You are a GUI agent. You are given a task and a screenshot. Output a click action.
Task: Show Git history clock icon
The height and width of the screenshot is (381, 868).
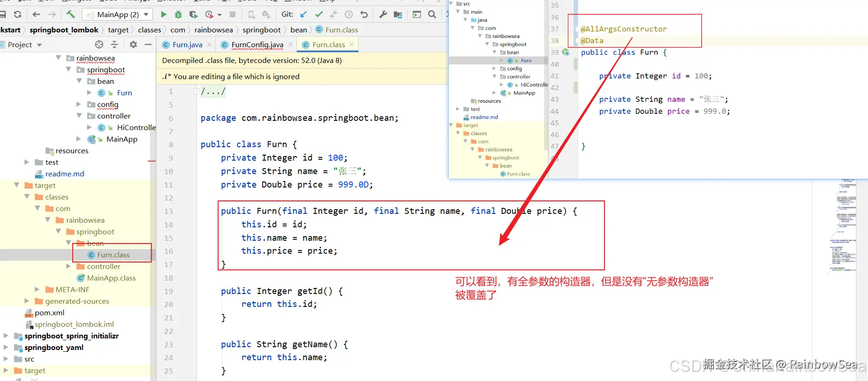pyautogui.click(x=349, y=14)
